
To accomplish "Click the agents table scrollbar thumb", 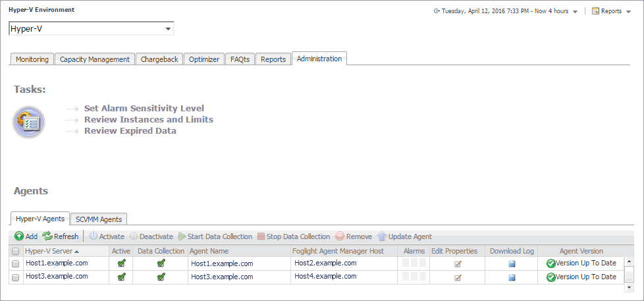I will pyautogui.click(x=628, y=274).
